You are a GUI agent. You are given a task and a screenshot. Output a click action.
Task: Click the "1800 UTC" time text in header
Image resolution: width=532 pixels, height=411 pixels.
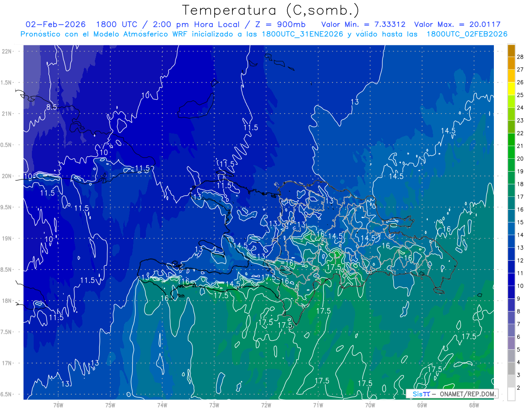click(x=117, y=24)
